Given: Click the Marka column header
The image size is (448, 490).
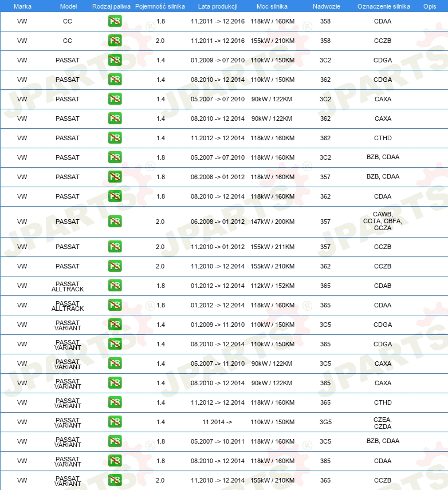Looking at the screenshot, I should 22,6.
